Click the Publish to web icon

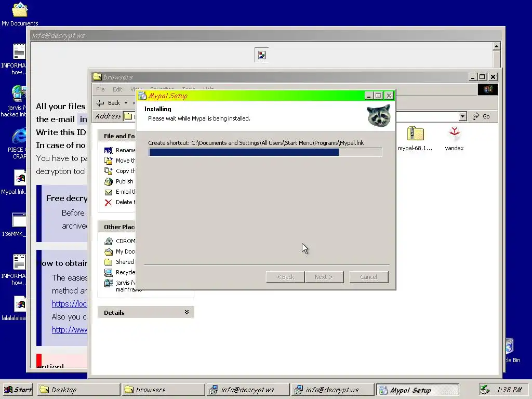pyautogui.click(x=108, y=181)
